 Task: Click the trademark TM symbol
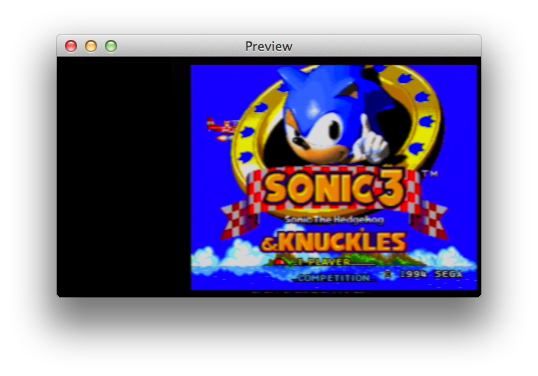[x=430, y=174]
